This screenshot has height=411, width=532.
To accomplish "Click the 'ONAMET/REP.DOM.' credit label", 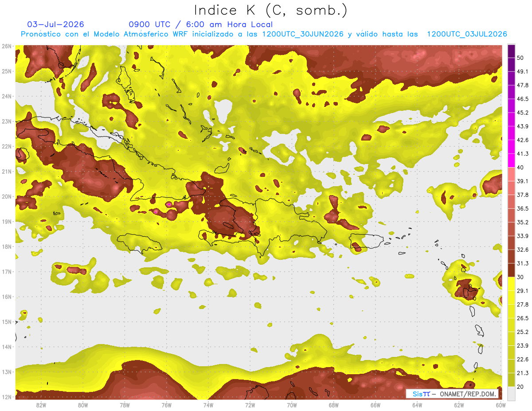I will [468, 394].
